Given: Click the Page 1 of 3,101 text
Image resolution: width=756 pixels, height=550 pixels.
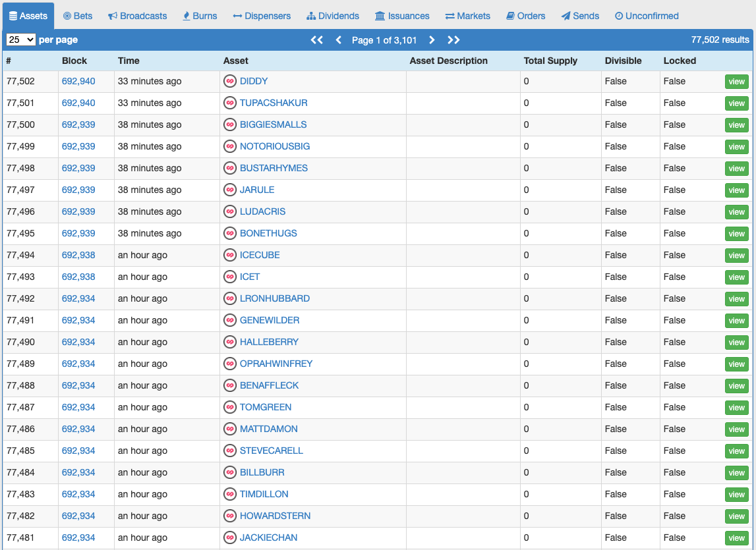Looking at the screenshot, I should [384, 40].
